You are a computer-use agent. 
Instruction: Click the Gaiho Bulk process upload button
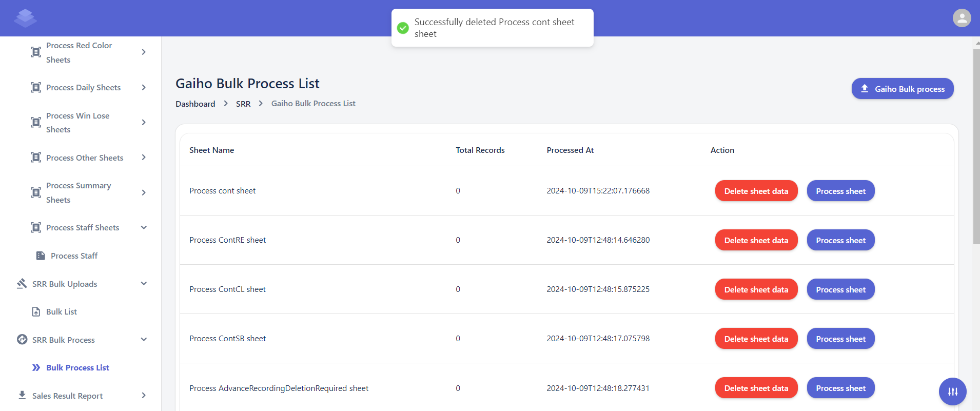tap(902, 89)
